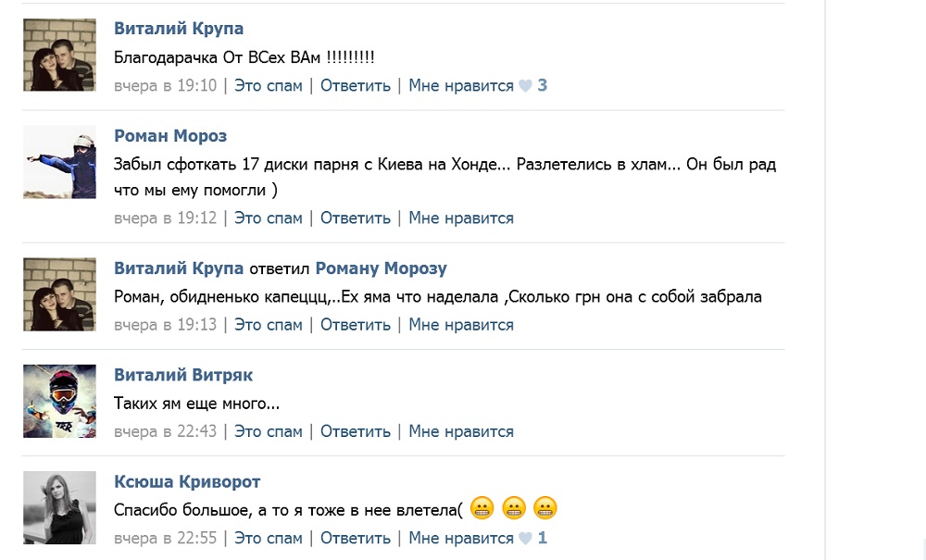Click the 'вчера в 19:10' timestamp
This screenshot has width=926, height=560.
[x=166, y=86]
